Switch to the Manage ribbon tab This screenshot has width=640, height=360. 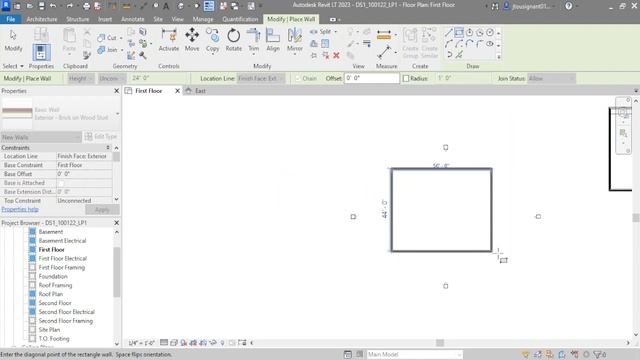(202, 19)
